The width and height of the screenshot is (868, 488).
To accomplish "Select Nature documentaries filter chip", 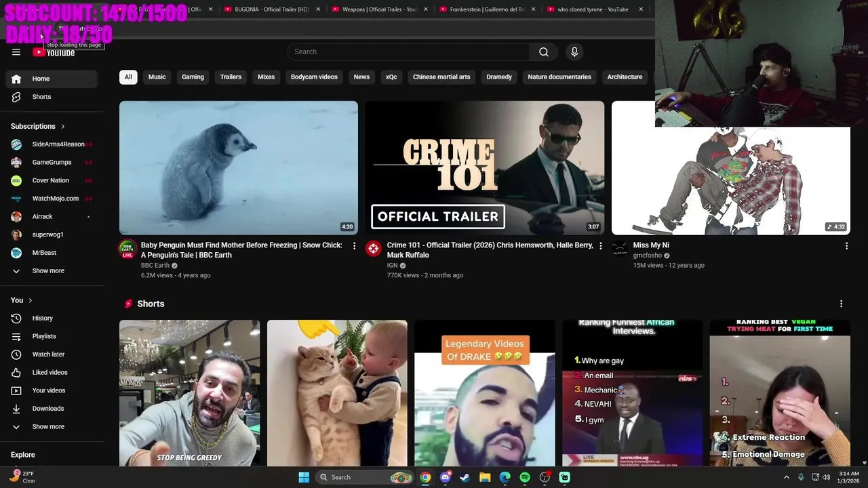I will pyautogui.click(x=559, y=77).
